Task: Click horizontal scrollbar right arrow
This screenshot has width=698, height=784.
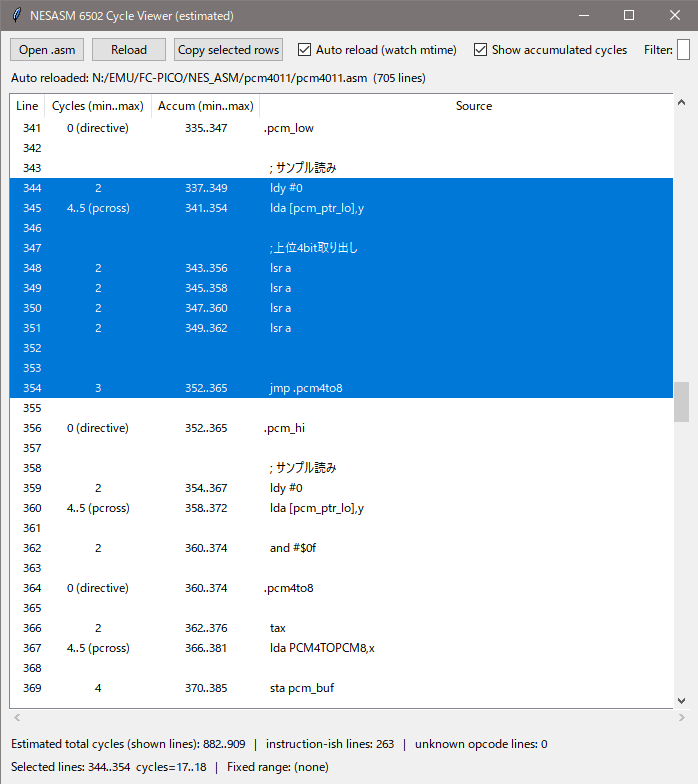Action: [x=681, y=718]
